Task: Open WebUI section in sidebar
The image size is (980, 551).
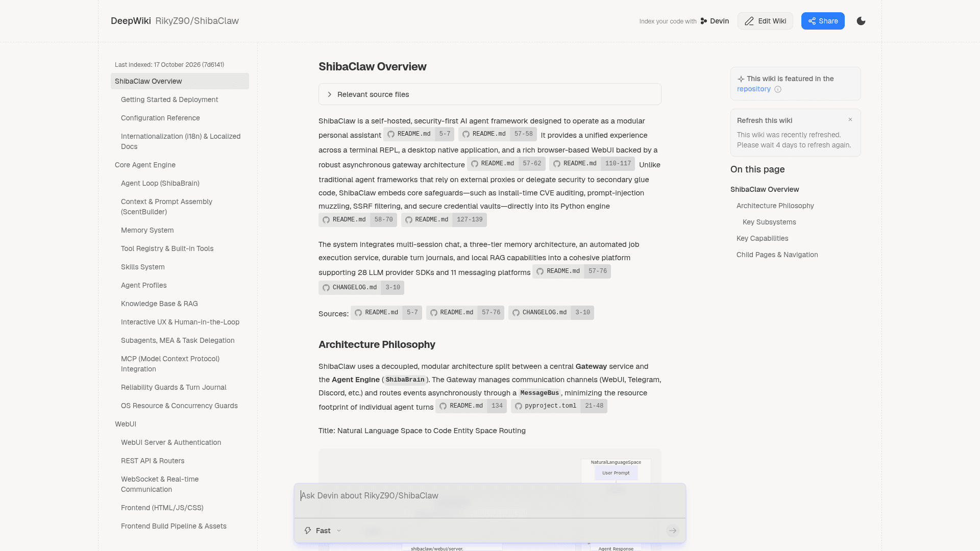Action: (126, 424)
